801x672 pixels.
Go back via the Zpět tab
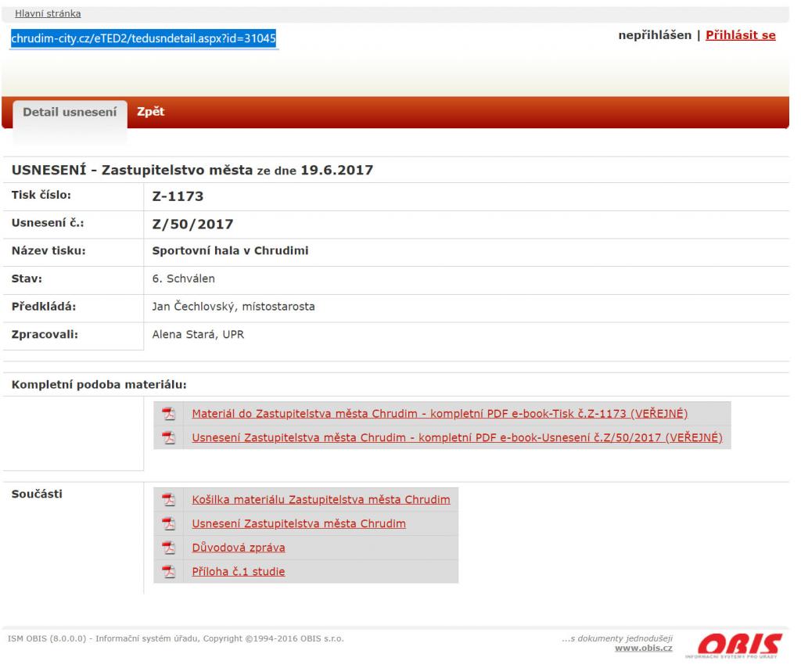tap(150, 112)
